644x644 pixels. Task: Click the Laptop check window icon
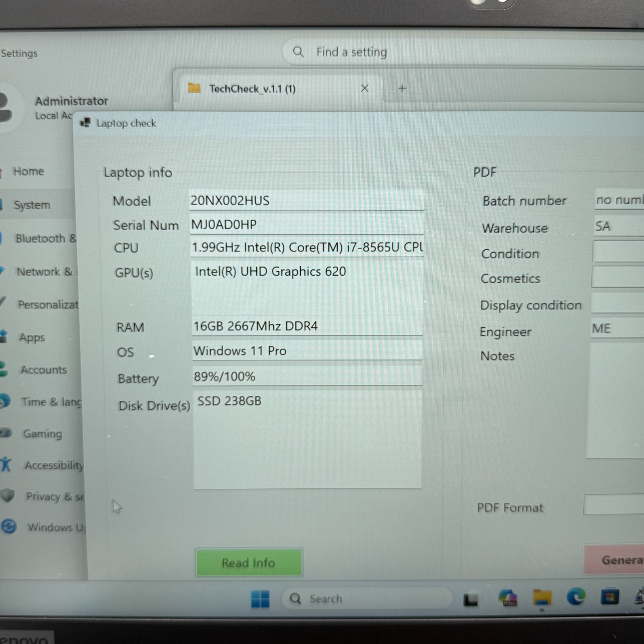point(85,123)
